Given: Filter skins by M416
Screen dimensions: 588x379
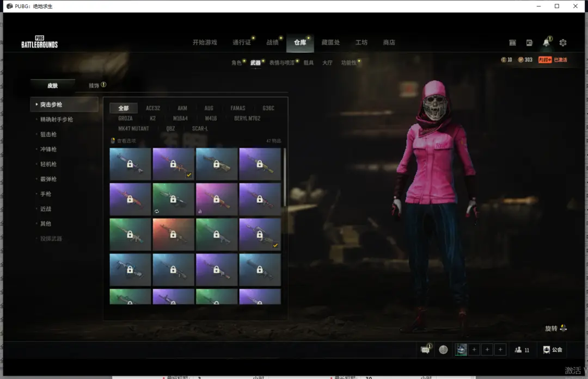Looking at the screenshot, I should [211, 119].
